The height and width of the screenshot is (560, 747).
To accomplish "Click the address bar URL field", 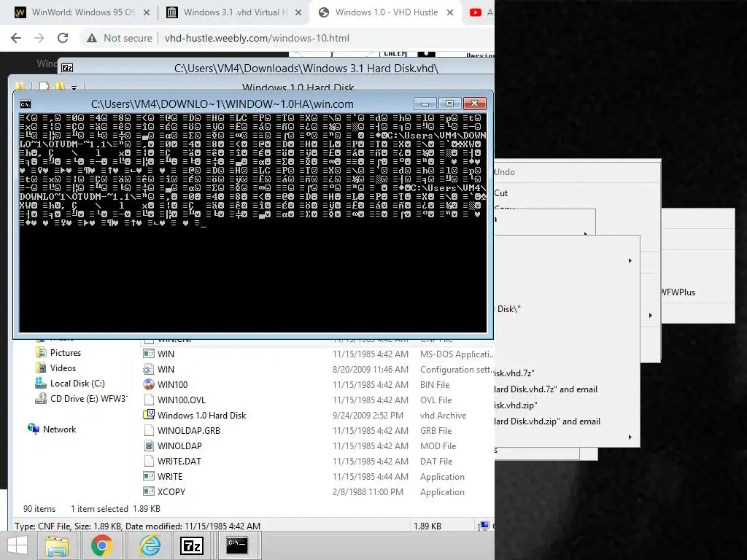I will click(x=257, y=38).
